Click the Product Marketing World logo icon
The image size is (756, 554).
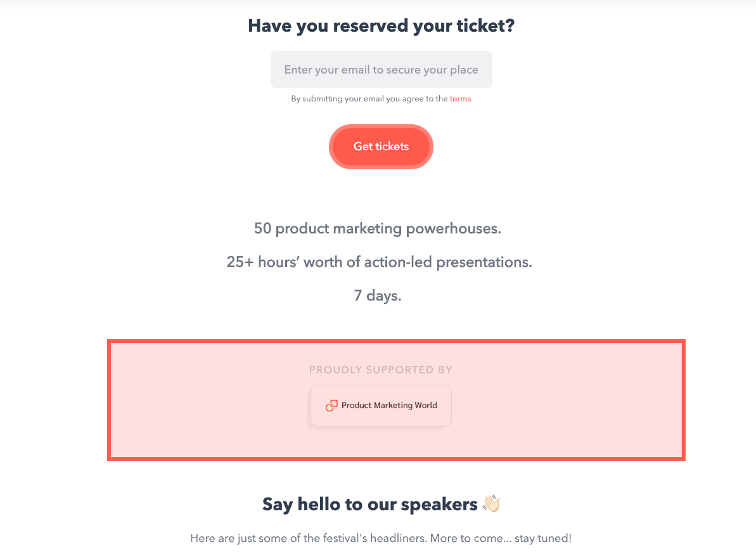(x=331, y=406)
